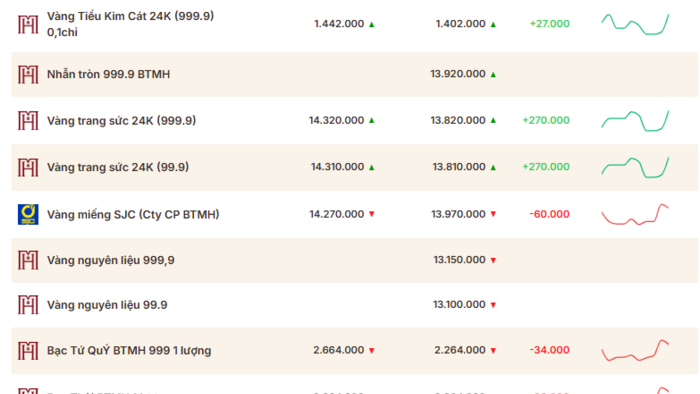Click BTMH logo beside Bạc Tứ Quý row
This screenshot has height=394, width=700.
[x=28, y=350]
